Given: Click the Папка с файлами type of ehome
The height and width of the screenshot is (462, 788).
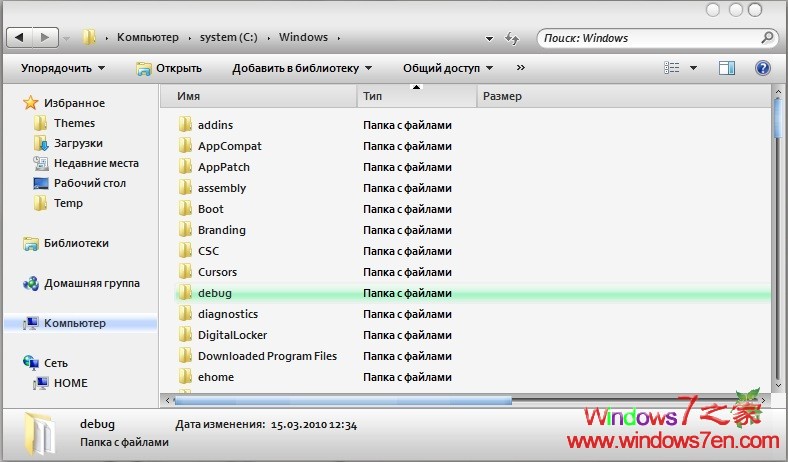Looking at the screenshot, I should coord(407,377).
